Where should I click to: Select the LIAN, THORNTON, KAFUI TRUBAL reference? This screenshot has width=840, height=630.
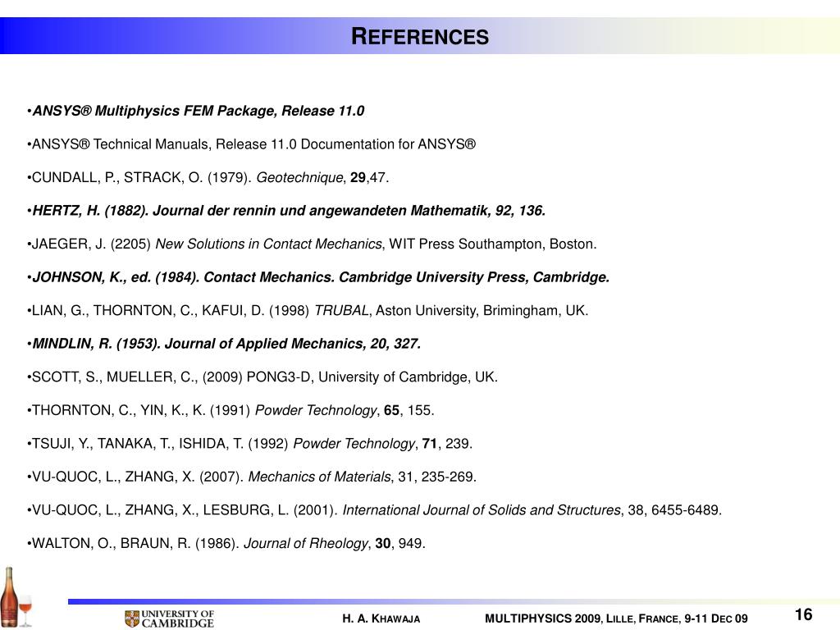point(308,310)
